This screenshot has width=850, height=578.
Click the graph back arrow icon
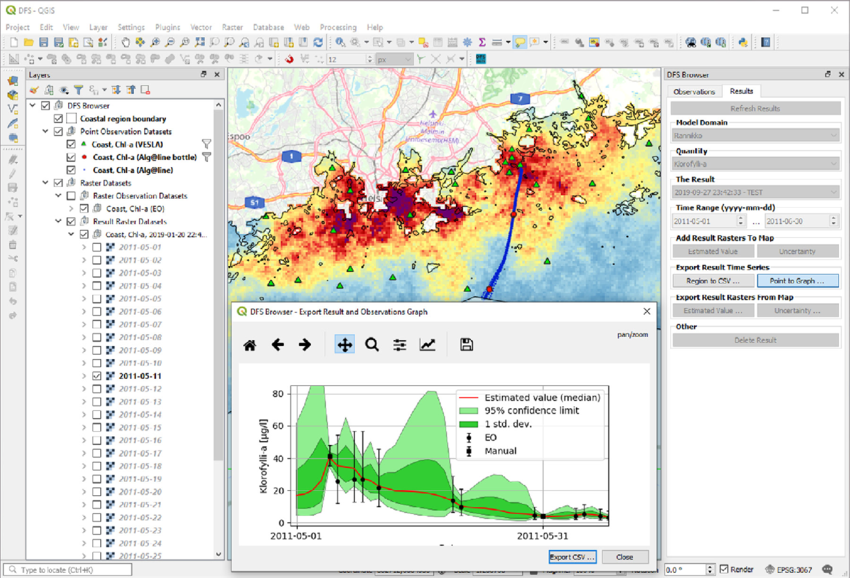click(278, 345)
